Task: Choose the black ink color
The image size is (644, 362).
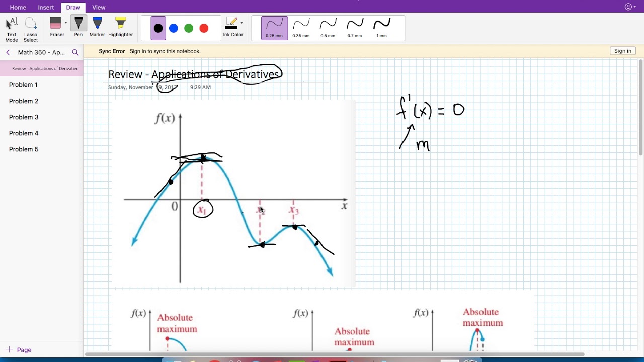Action: [x=158, y=28]
